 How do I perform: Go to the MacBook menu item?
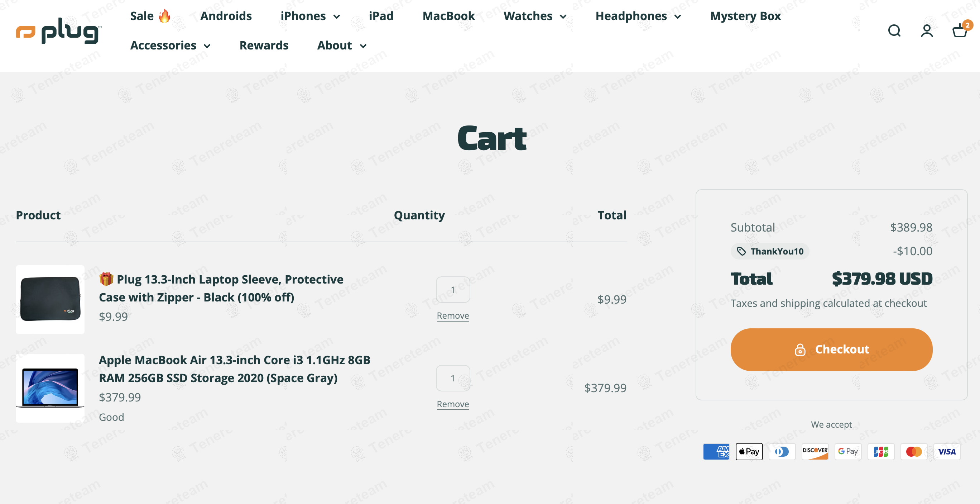coord(448,16)
